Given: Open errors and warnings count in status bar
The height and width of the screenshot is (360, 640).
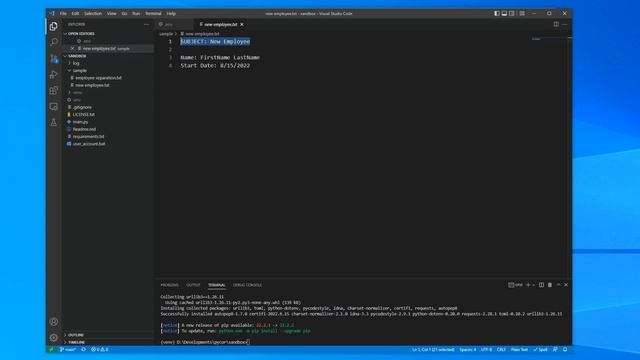Looking at the screenshot, I should coord(100,349).
